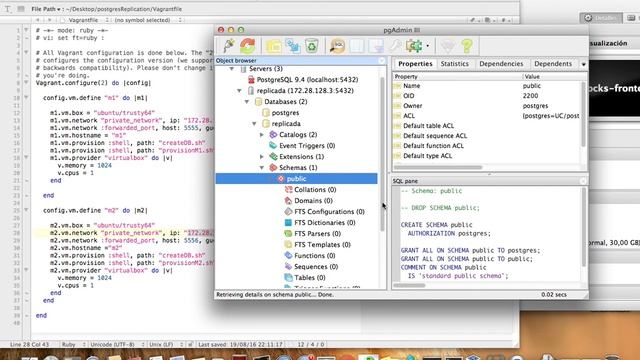Click the Filtered data view toolbar icon
This screenshot has width=640, height=360.
tap(376, 46)
